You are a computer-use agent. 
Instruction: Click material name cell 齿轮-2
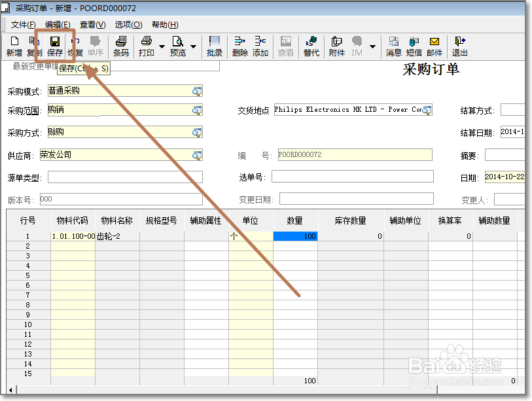click(117, 236)
